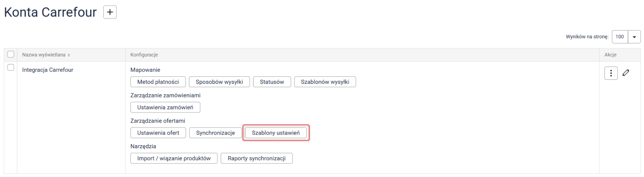This screenshot has height=177, width=644.
Task: Click the Statusów mapping button
Action: click(272, 82)
